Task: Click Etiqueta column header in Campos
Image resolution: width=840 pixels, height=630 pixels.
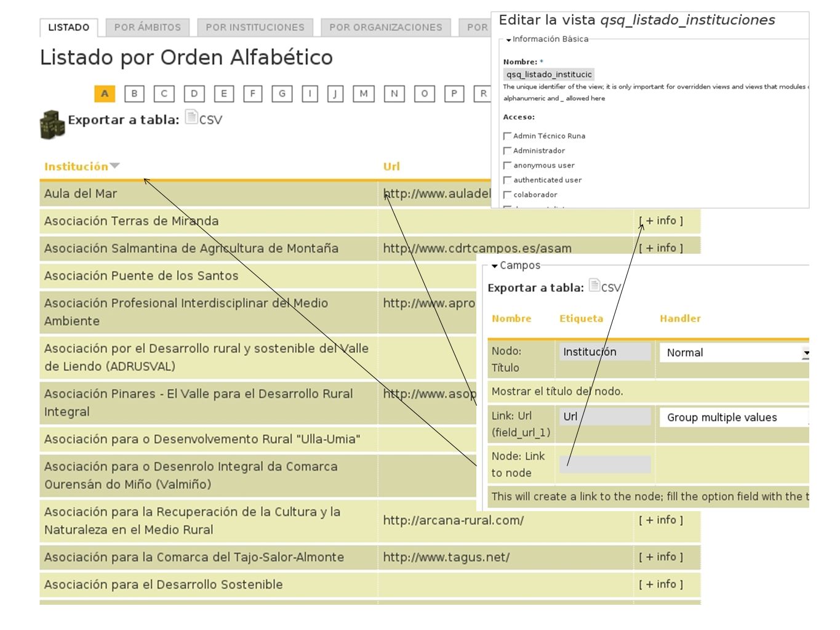Action: point(581,318)
